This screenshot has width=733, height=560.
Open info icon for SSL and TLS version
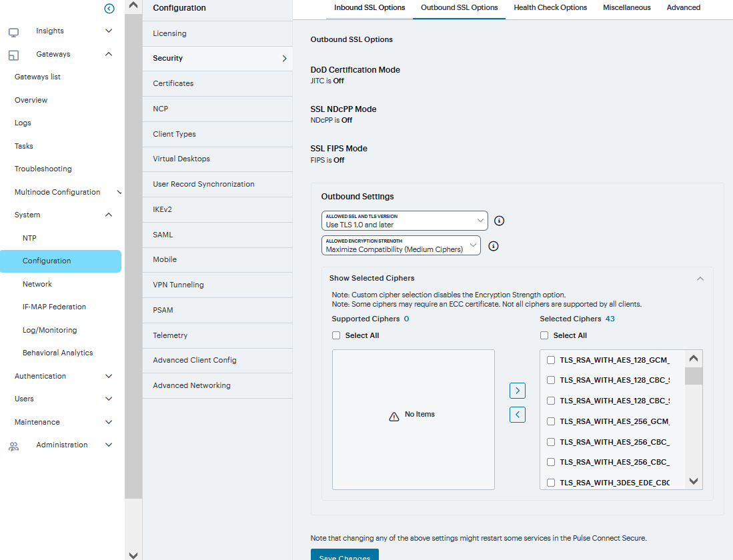[x=499, y=221]
